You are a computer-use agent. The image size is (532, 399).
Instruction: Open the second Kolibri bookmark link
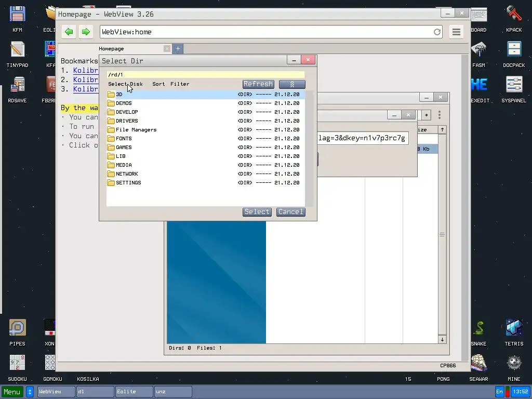[x=86, y=79]
